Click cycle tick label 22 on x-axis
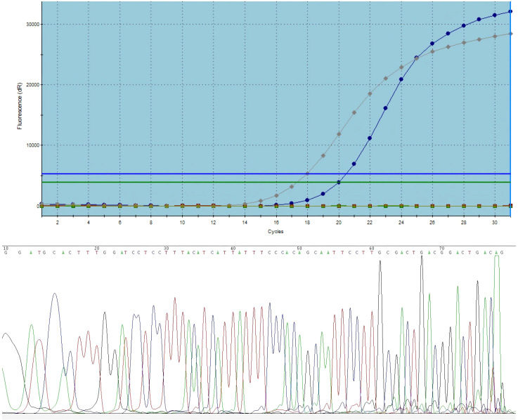This screenshot has height=420, width=518. 370,223
